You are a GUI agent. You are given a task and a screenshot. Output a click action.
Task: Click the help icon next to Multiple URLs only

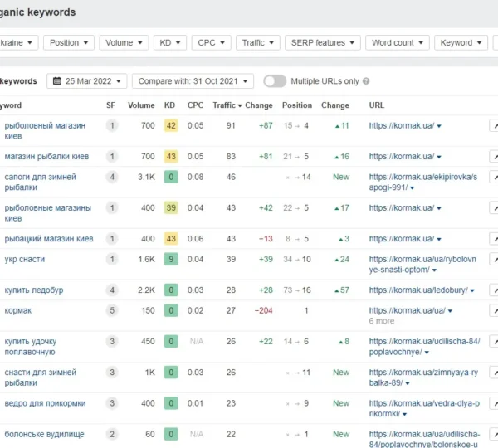[x=366, y=81]
